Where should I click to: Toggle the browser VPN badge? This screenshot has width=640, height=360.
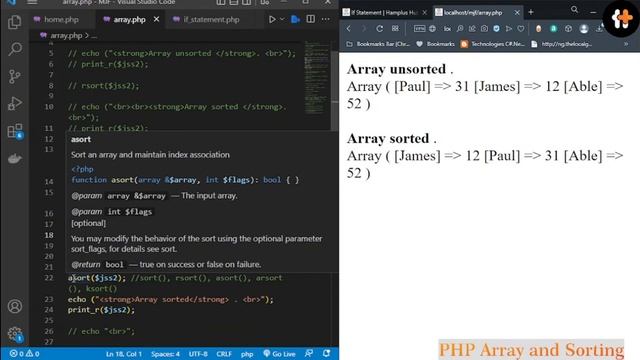pos(419,29)
